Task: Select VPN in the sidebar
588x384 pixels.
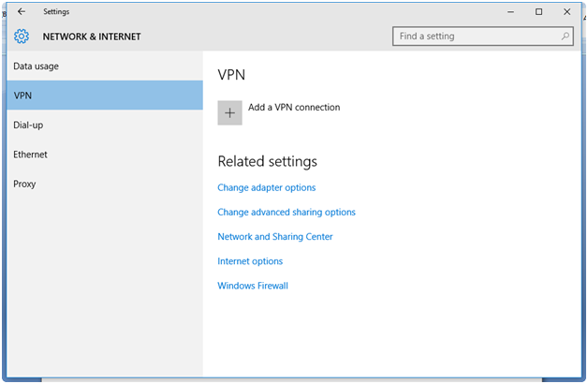Action: 22,96
